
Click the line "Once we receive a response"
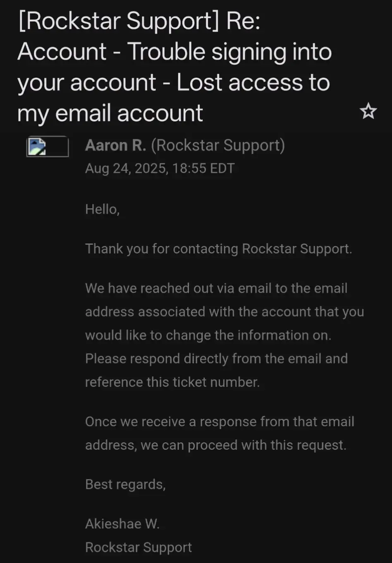(x=219, y=422)
